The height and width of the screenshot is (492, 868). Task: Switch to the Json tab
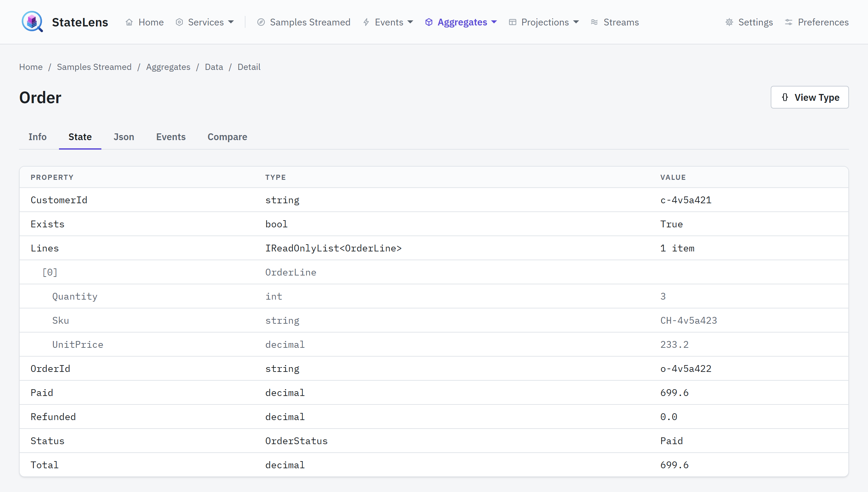124,137
